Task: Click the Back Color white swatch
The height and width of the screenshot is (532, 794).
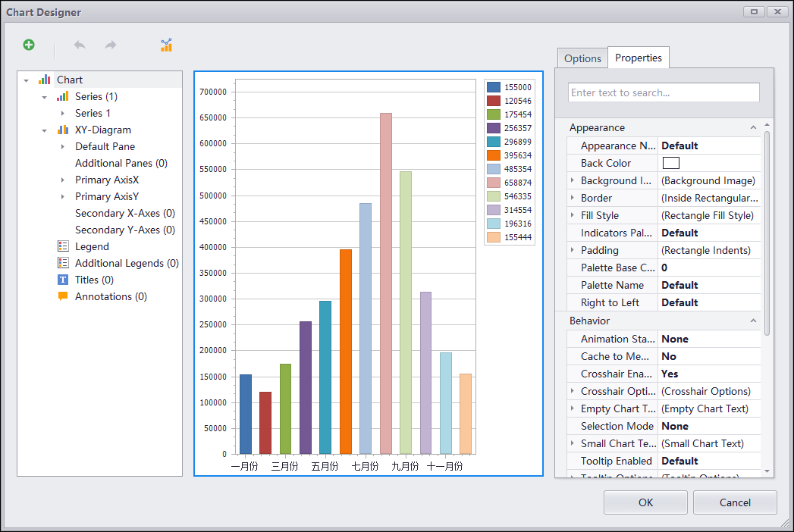Action: (x=671, y=163)
